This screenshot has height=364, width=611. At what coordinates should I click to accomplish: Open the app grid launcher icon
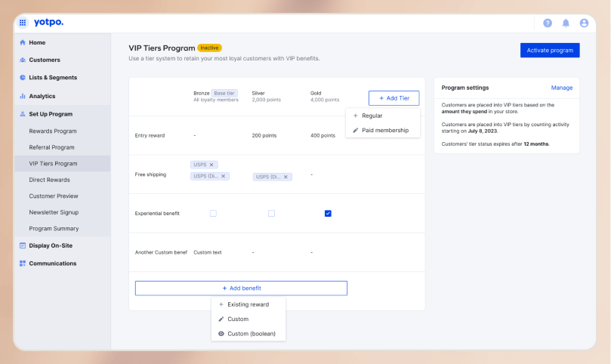[23, 23]
